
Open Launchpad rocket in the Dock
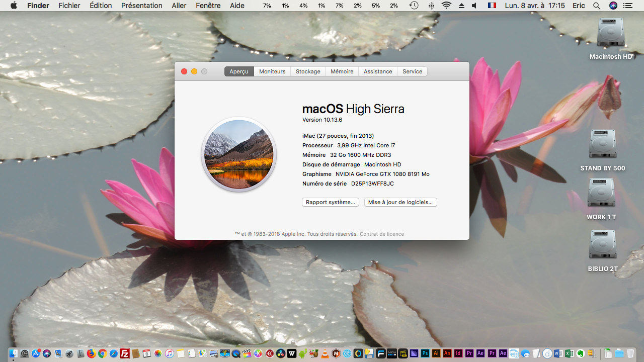click(x=69, y=353)
